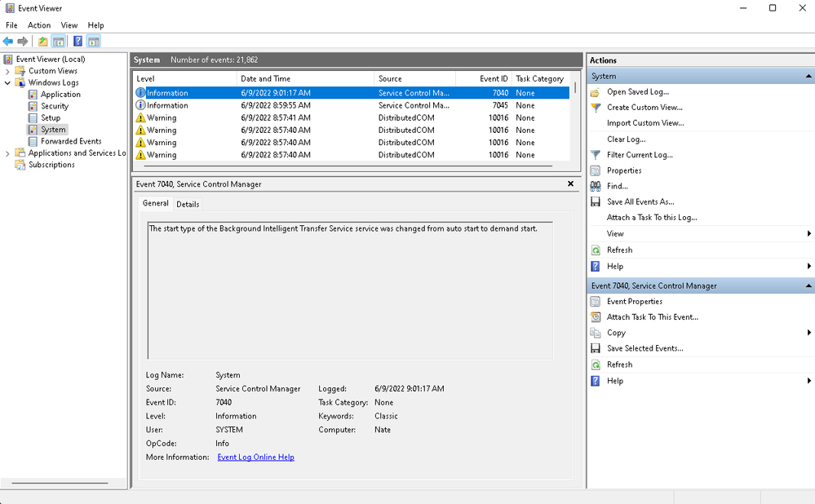Collapse the System actions section header
The height and width of the screenshot is (504, 815).
(x=808, y=77)
